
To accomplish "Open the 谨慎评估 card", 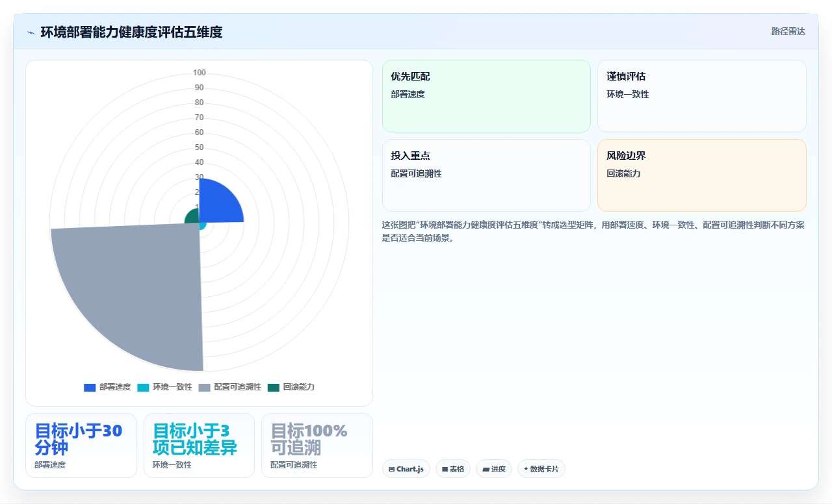I will pos(702,96).
